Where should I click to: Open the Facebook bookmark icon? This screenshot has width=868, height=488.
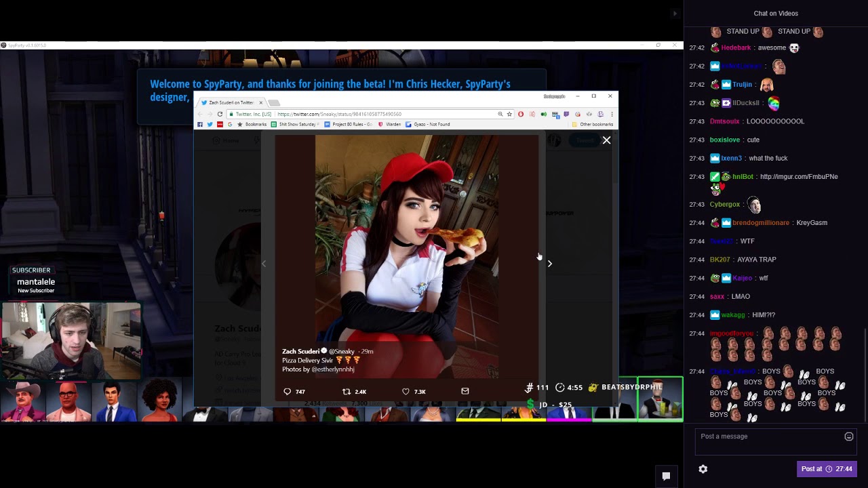coord(199,125)
